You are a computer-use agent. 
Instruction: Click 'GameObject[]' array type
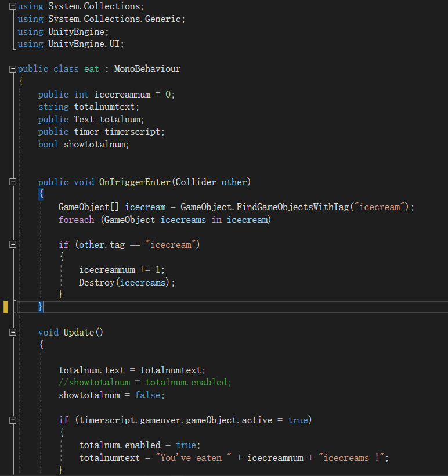click(89, 207)
